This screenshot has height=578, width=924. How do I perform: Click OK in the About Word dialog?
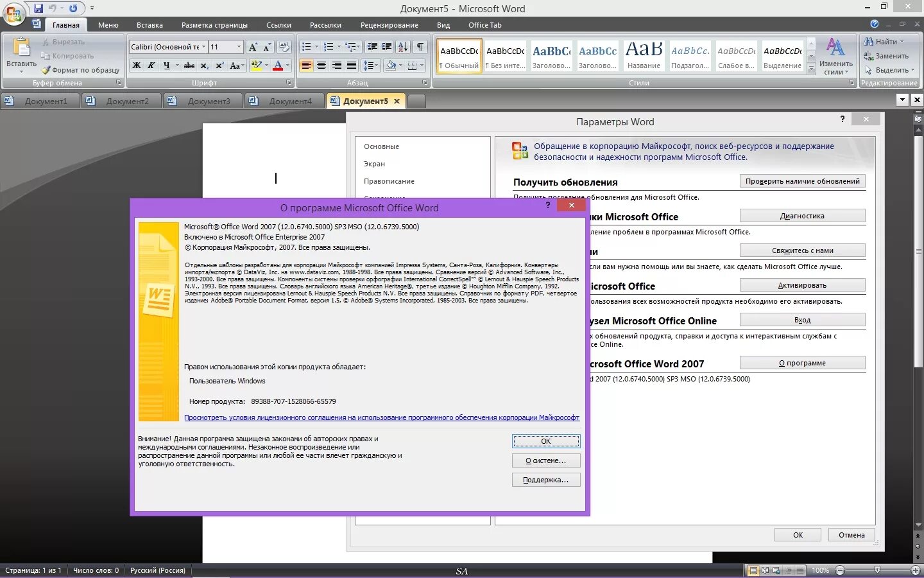[x=546, y=441]
